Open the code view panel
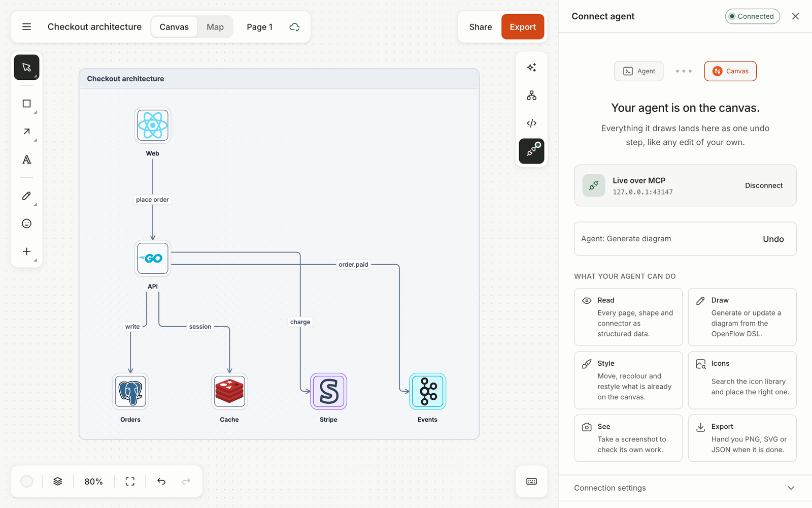The image size is (812, 508). click(531, 123)
